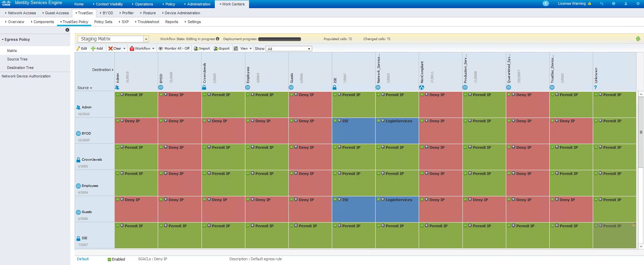Expand the Clear dropdown arrow
644x265 pixels.
point(124,49)
